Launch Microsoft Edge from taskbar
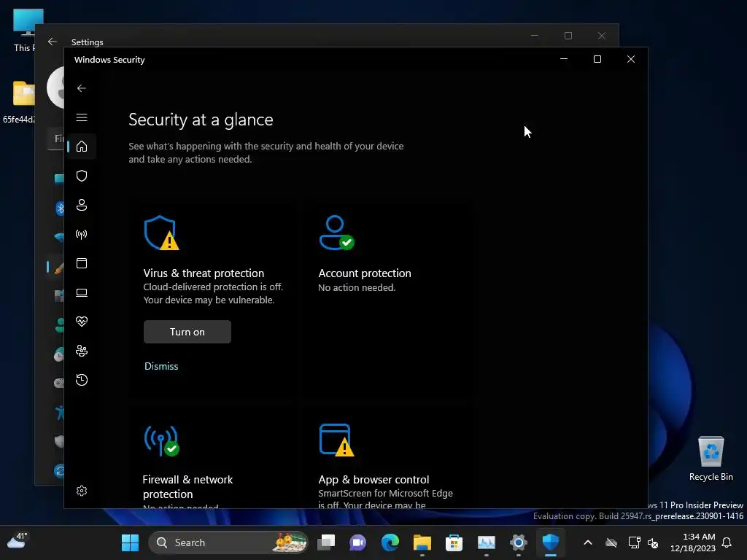 tap(390, 542)
